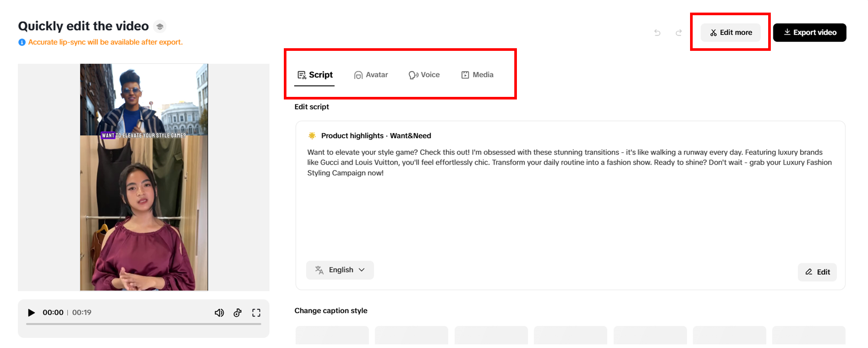Click the video preview image
This screenshot has height=348, width=868.
coord(144,177)
